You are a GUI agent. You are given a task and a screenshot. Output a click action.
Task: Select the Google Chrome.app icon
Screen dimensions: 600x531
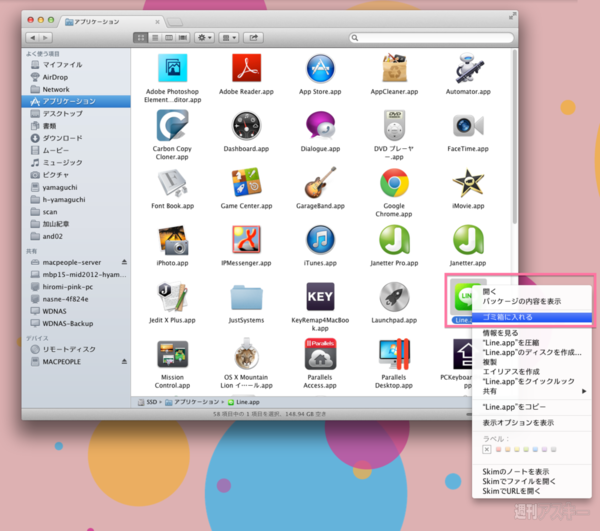pyautogui.click(x=394, y=183)
